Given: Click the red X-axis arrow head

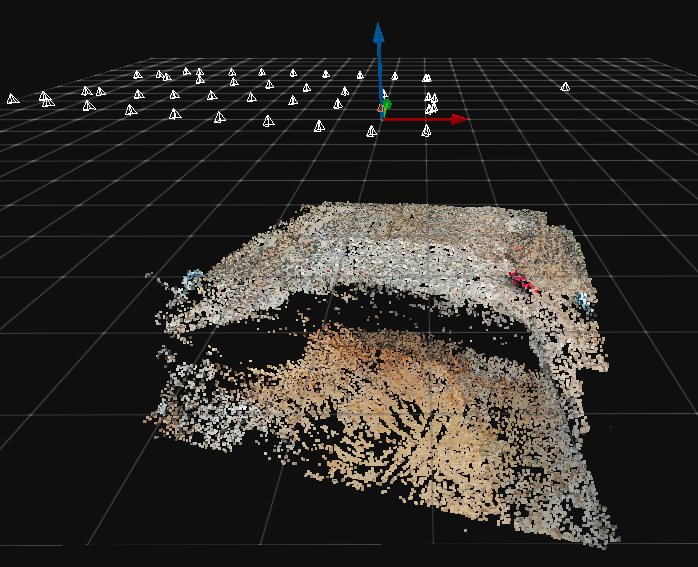Looking at the screenshot, I should point(459,119).
